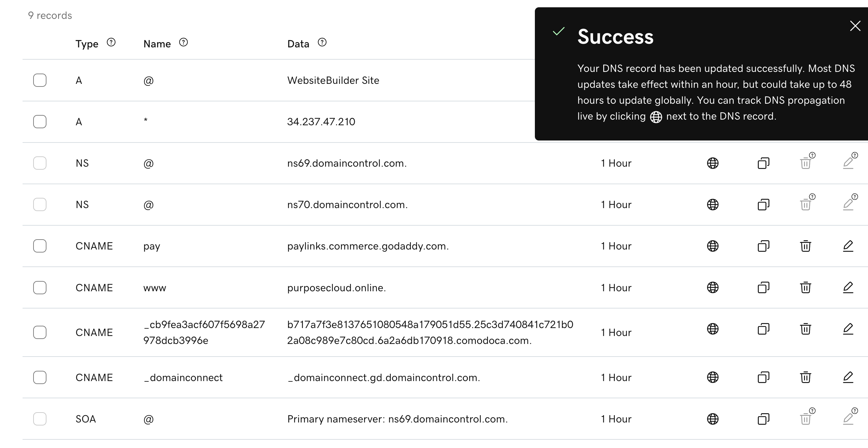This screenshot has width=868, height=448.
Task: Edit the _domainconnect CNAME record
Action: pos(848,377)
